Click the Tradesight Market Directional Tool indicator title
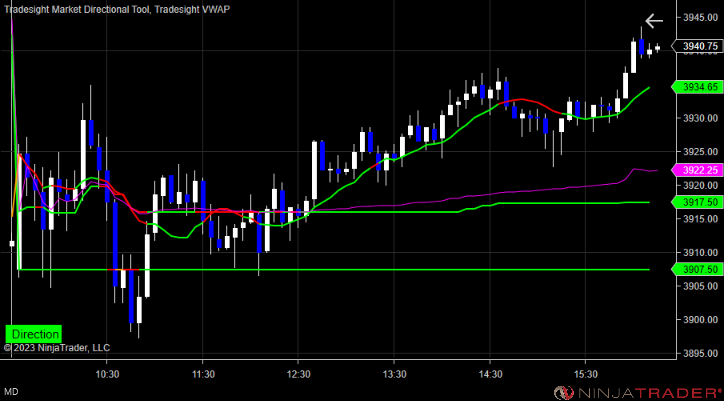 [76, 9]
